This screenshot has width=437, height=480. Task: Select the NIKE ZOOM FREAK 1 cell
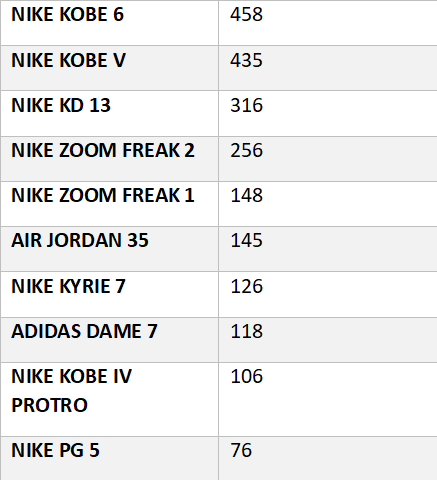[109, 204]
